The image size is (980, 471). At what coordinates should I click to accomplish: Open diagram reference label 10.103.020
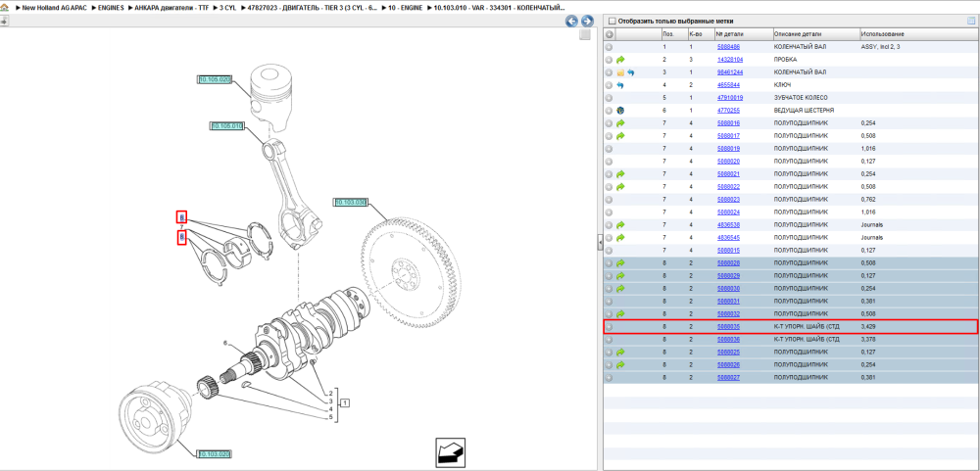click(x=215, y=453)
